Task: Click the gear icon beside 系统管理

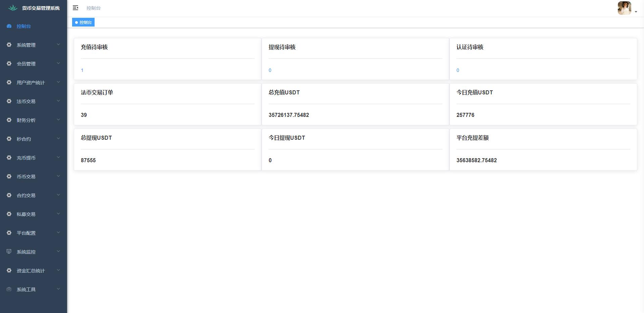Action: (x=9, y=45)
